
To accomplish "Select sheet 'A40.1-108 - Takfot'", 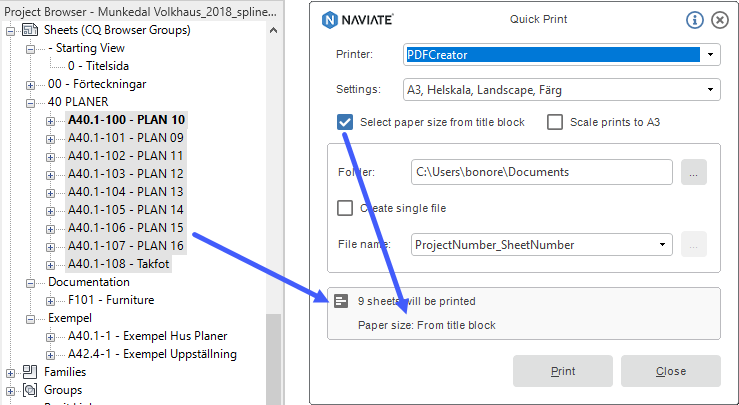I will [x=118, y=264].
